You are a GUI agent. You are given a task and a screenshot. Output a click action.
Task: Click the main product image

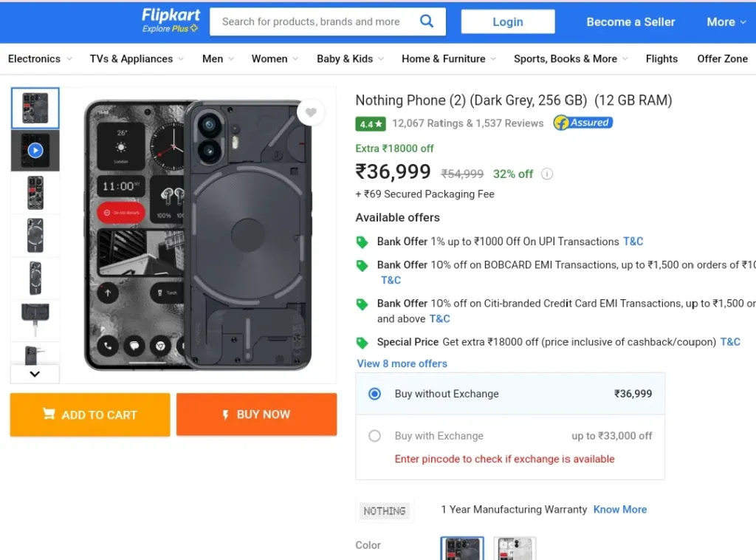(198, 236)
